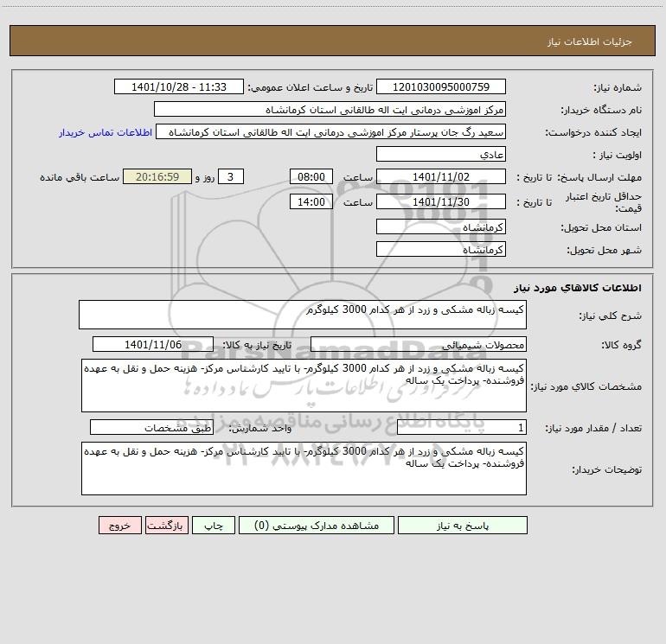Click the deadline time field 08:00
Screen dimensions: 666x644
tap(311, 176)
